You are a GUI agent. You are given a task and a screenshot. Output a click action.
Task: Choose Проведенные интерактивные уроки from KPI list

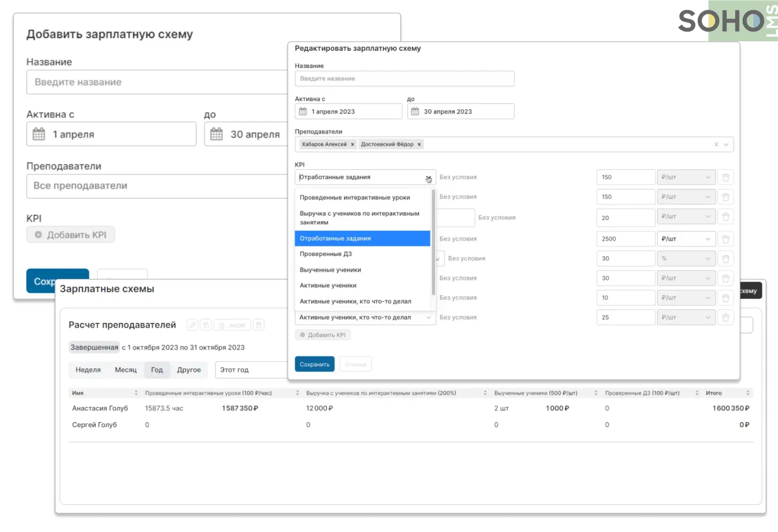click(x=362, y=197)
